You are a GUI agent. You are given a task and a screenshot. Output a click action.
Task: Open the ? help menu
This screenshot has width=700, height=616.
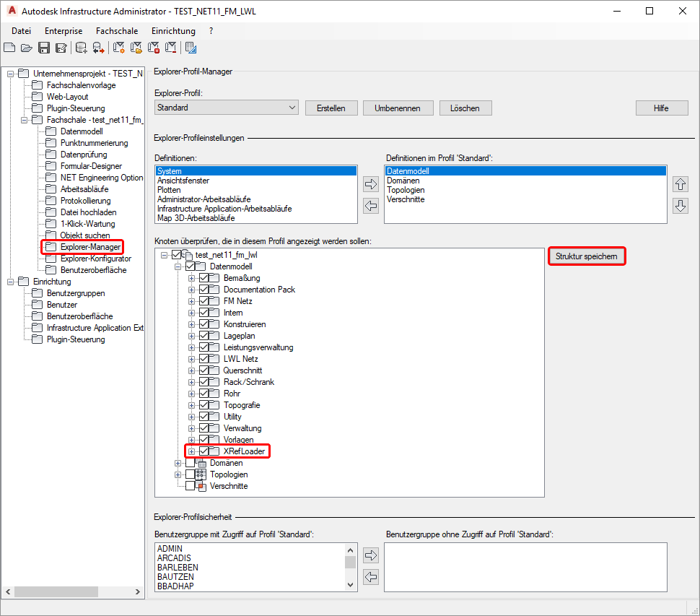pyautogui.click(x=211, y=31)
